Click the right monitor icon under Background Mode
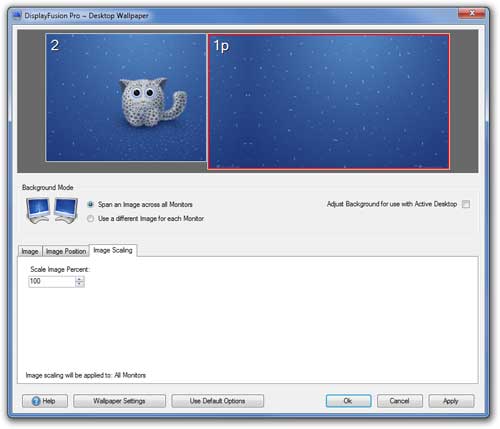 pos(66,210)
